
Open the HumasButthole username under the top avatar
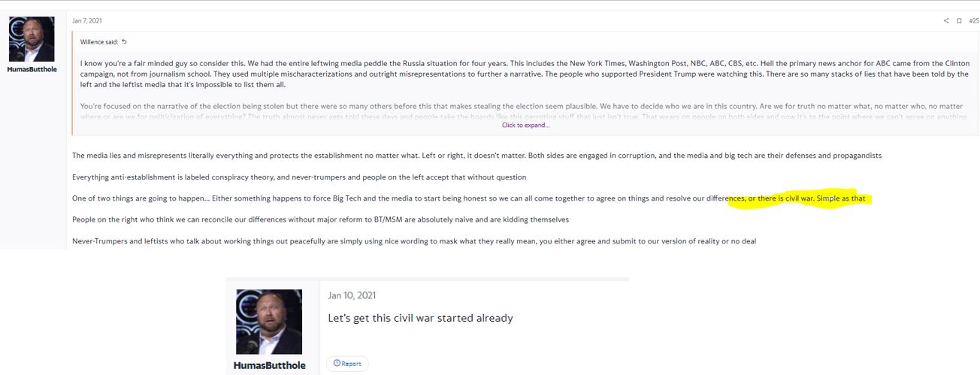pyautogui.click(x=32, y=70)
